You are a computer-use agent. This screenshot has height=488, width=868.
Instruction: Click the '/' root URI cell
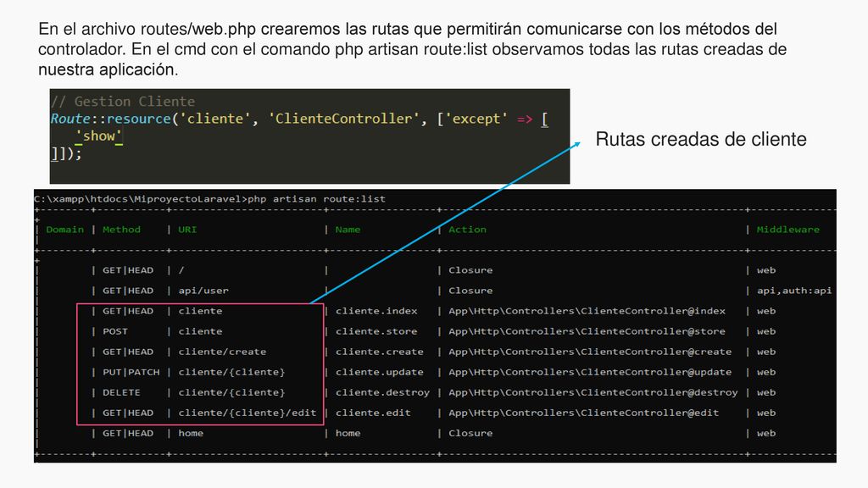(181, 270)
